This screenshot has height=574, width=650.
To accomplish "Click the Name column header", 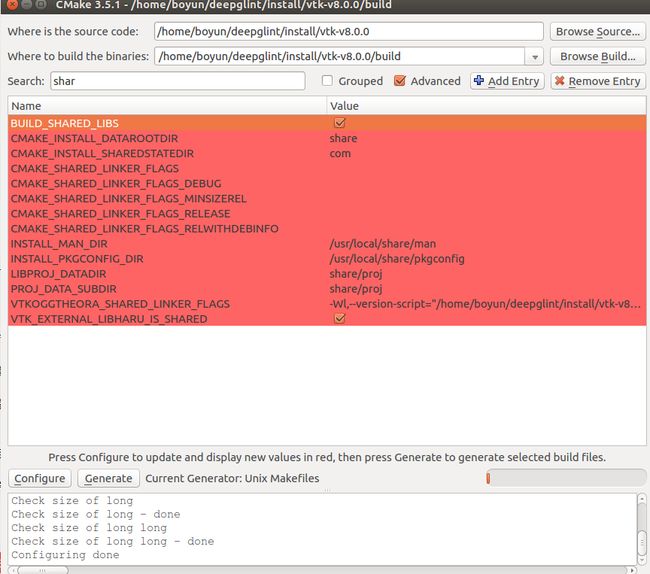I will [167, 106].
